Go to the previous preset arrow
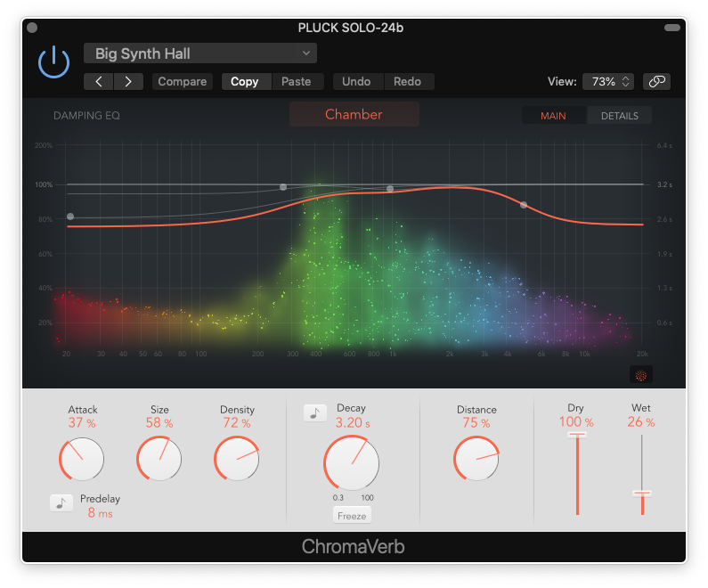 pos(99,81)
